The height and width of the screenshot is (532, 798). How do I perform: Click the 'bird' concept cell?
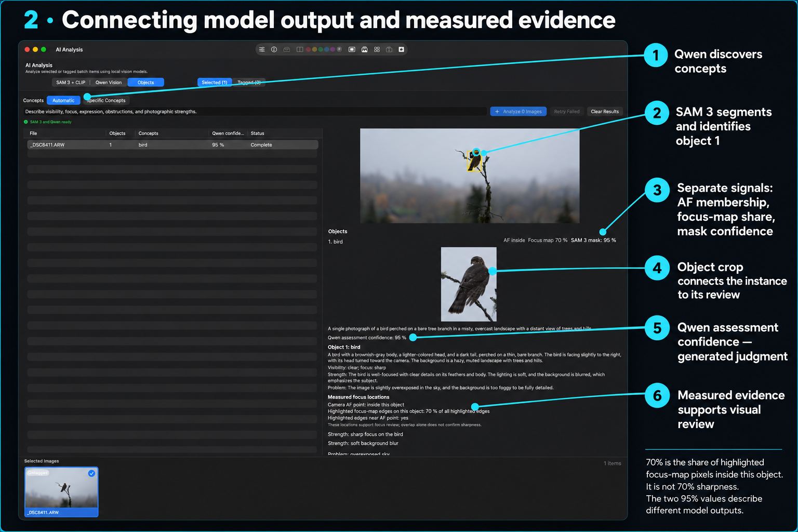tap(143, 145)
